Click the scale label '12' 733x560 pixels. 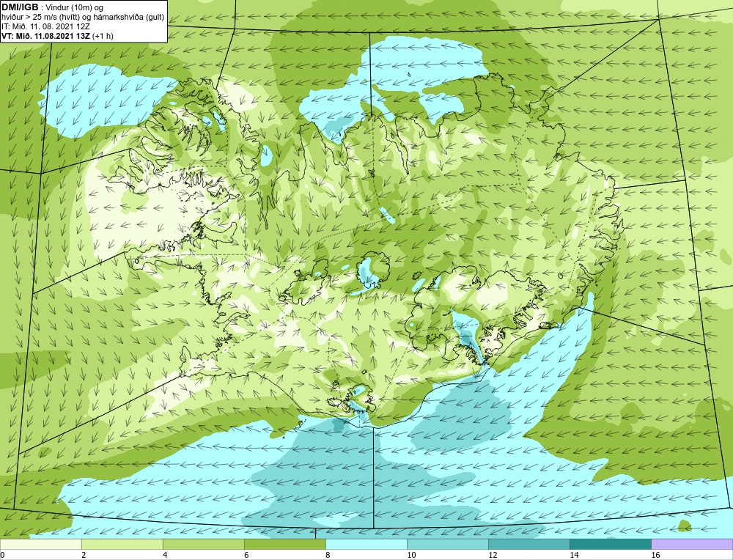tap(493, 555)
